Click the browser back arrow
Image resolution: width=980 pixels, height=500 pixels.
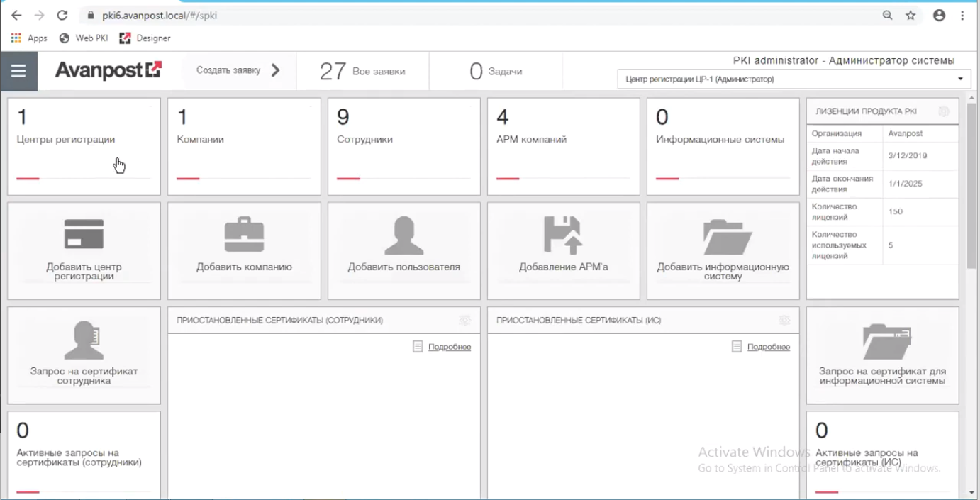pyautogui.click(x=16, y=15)
